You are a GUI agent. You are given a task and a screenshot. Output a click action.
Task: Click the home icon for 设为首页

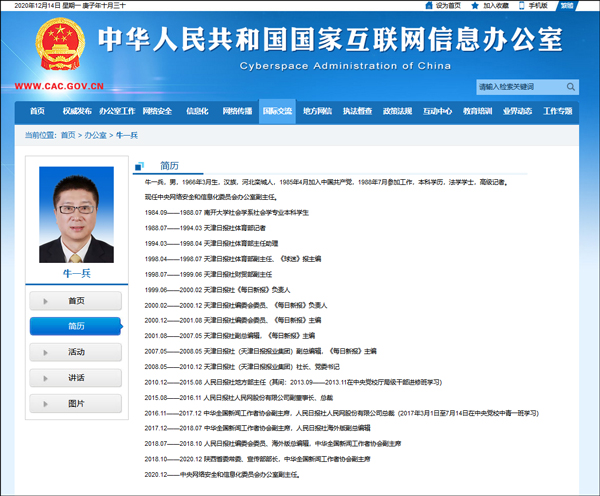click(429, 5)
